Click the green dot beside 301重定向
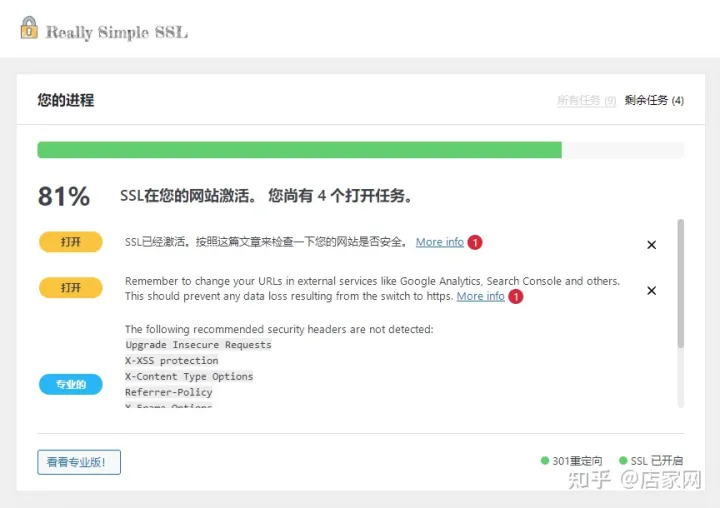This screenshot has height=508, width=720. click(545, 460)
